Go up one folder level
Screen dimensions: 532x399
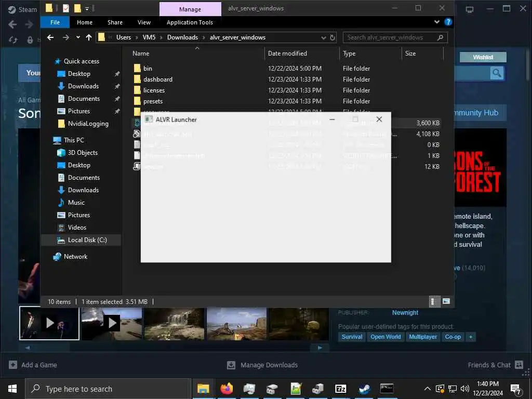(89, 37)
